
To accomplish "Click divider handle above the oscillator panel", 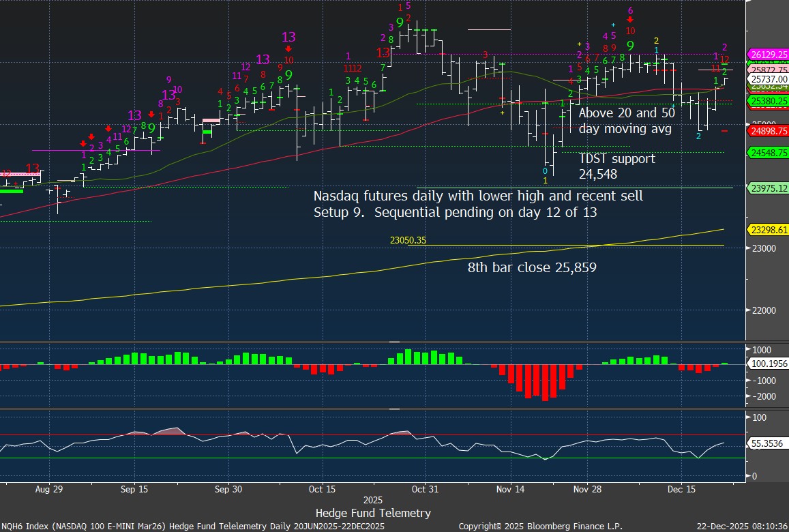I will [394, 409].
